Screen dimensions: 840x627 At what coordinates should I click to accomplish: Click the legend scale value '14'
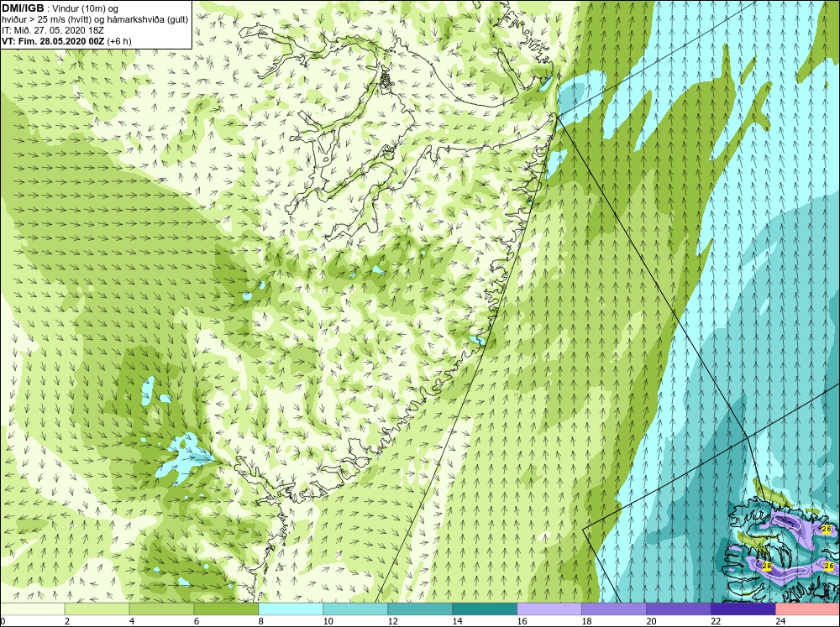point(457,621)
